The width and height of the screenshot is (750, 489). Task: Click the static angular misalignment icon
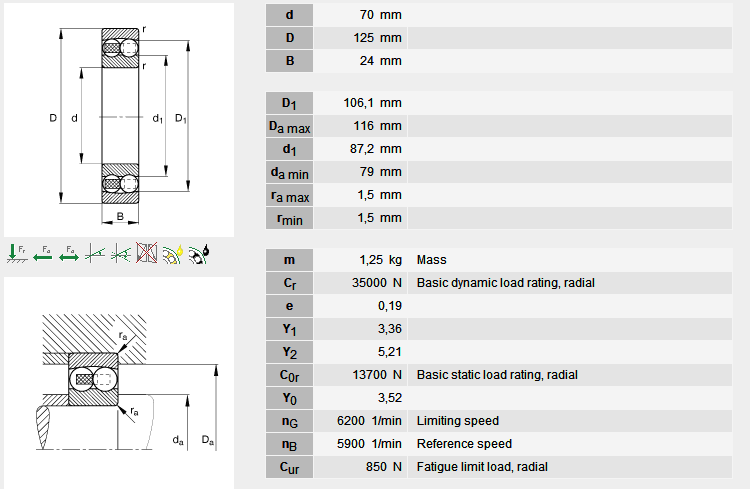[x=95, y=253]
